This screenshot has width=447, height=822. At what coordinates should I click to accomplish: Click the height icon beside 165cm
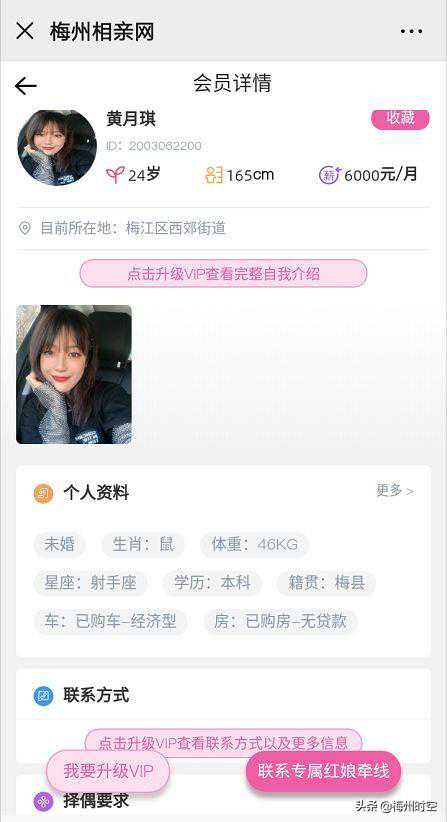point(214,175)
